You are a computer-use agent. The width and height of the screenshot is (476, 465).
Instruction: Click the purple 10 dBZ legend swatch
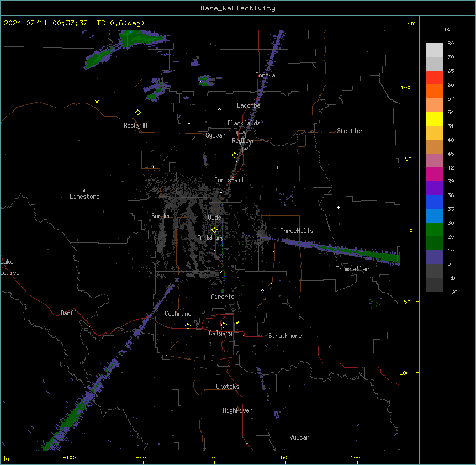[434, 257]
